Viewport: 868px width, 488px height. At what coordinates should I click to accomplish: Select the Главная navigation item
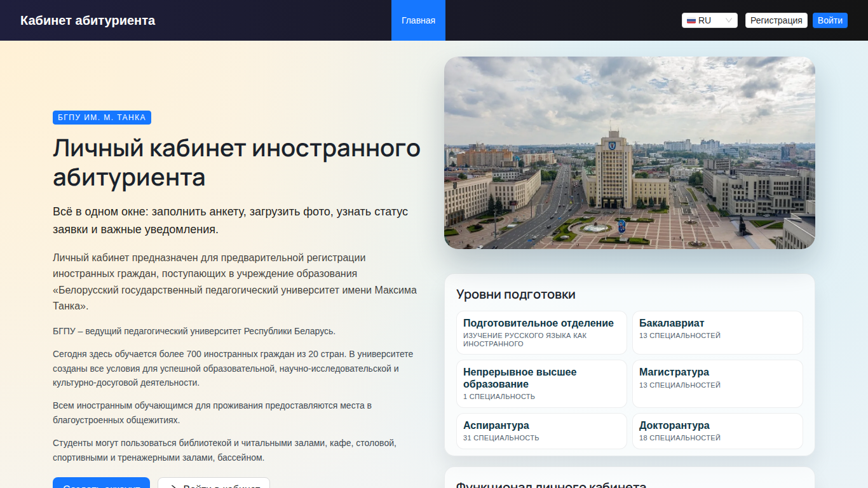click(418, 20)
